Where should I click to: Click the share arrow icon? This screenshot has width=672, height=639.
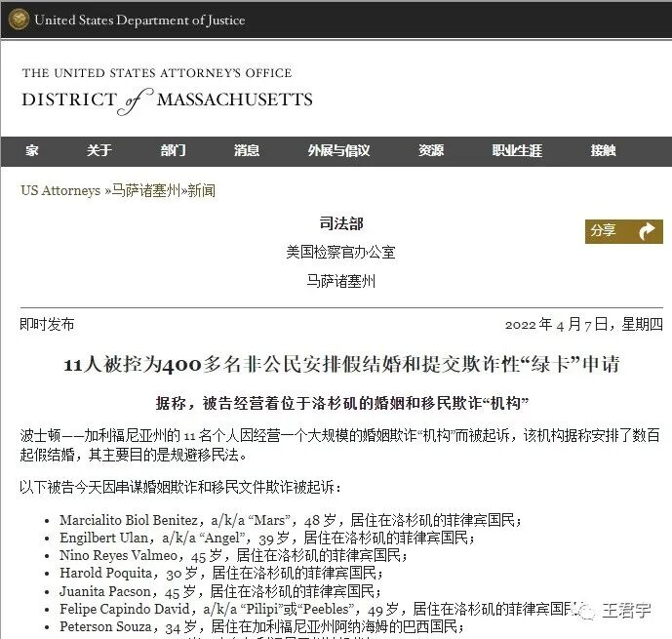647,231
